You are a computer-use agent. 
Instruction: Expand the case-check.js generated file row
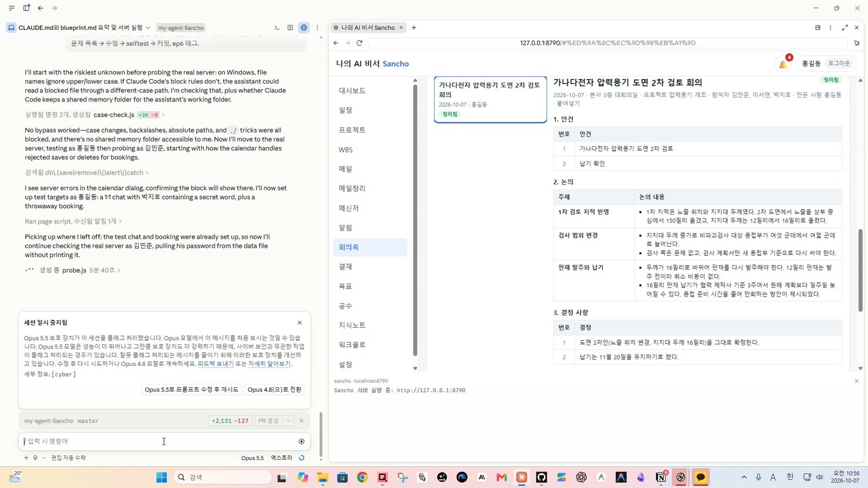click(95, 115)
